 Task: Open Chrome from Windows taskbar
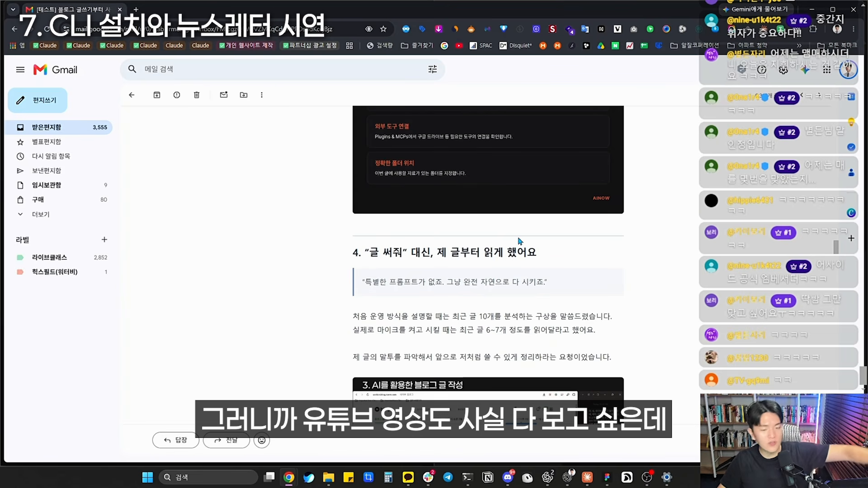[289, 477]
